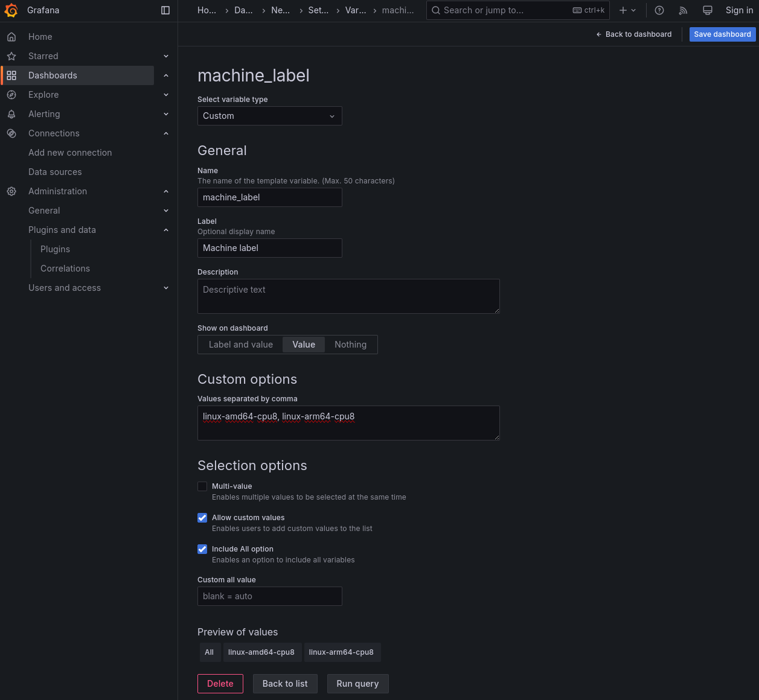Screen dimensions: 759x700
Task: Click the Save dashboard button
Action: pyautogui.click(x=722, y=34)
